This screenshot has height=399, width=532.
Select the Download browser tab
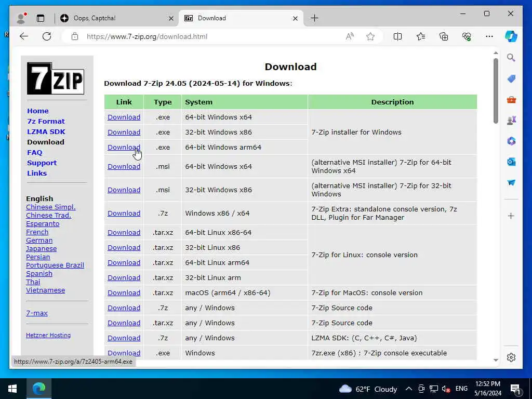[x=242, y=18]
